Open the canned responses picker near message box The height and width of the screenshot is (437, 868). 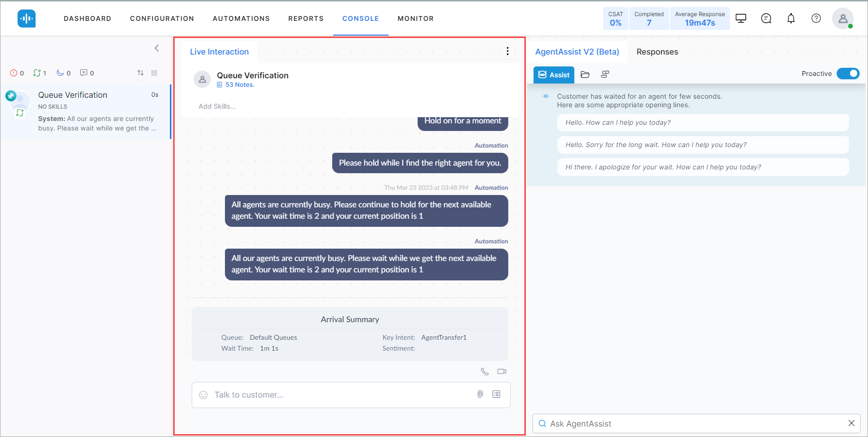point(496,394)
